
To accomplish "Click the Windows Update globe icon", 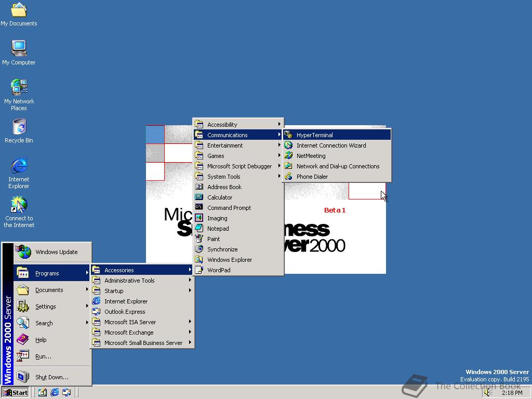I will coord(23,252).
